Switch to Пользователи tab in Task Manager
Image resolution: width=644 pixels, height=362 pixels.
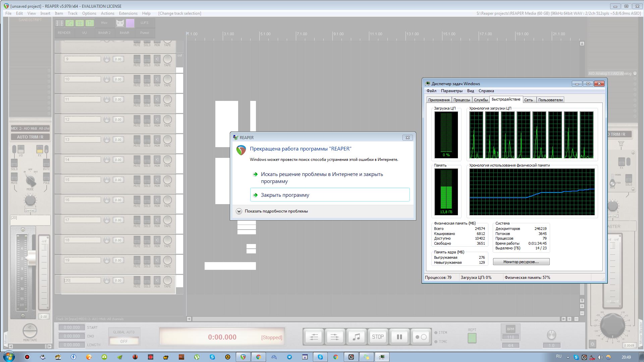(x=550, y=100)
